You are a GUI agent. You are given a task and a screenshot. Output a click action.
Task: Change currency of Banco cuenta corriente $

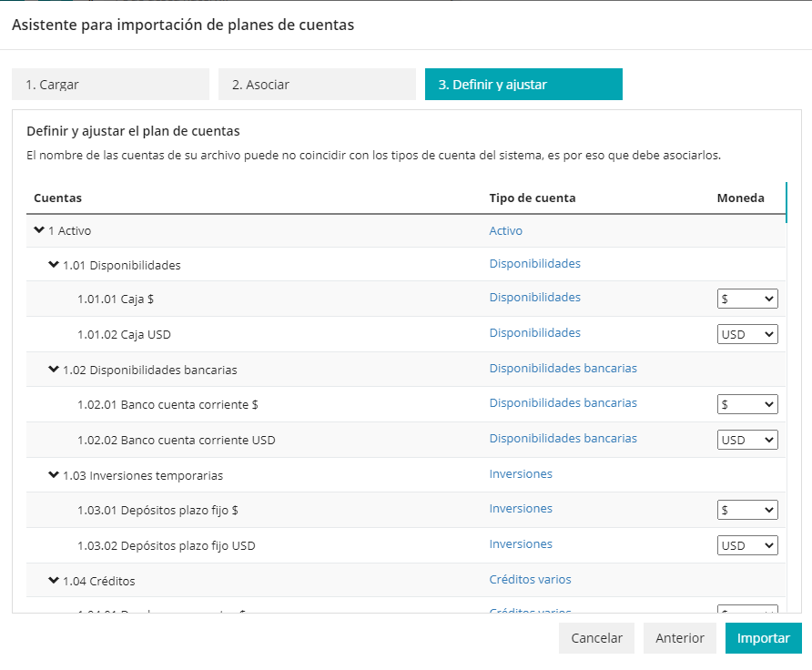pyautogui.click(x=747, y=404)
